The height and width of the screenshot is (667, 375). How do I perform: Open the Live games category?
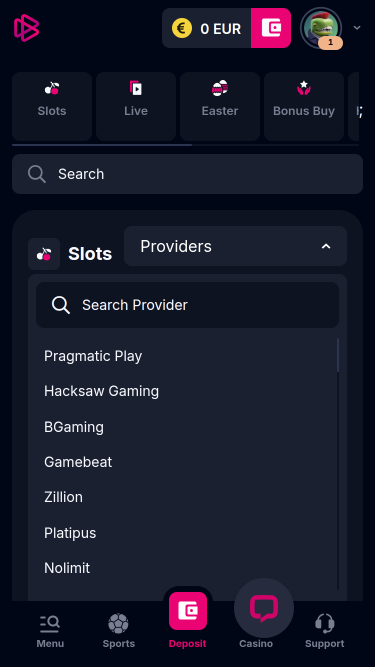coord(136,106)
